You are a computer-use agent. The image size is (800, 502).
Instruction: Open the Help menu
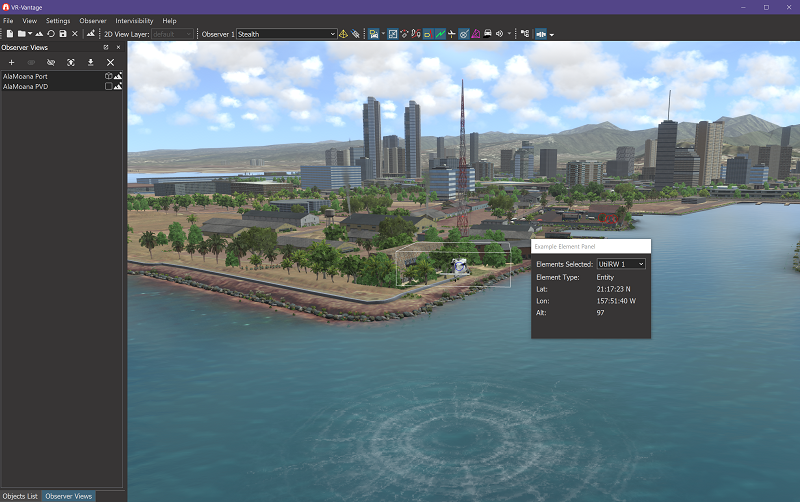tap(169, 21)
